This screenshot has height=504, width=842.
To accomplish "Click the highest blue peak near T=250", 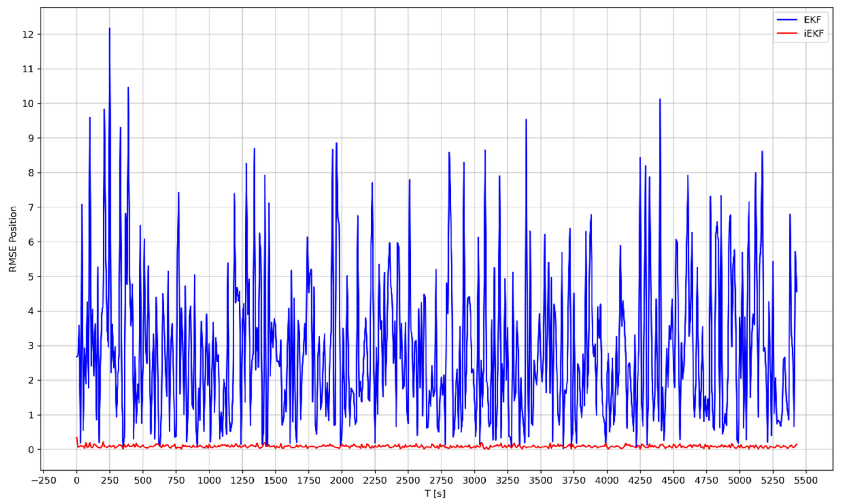I will tap(109, 29).
